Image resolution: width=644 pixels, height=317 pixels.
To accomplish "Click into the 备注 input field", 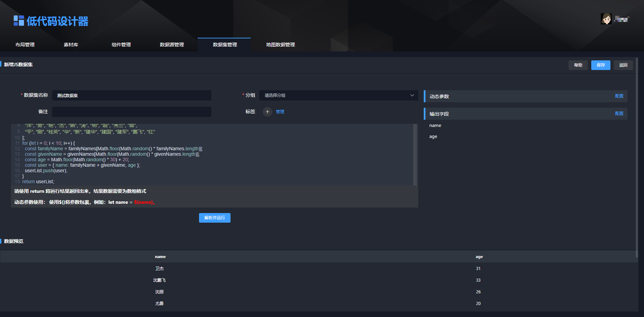I will click(x=132, y=112).
